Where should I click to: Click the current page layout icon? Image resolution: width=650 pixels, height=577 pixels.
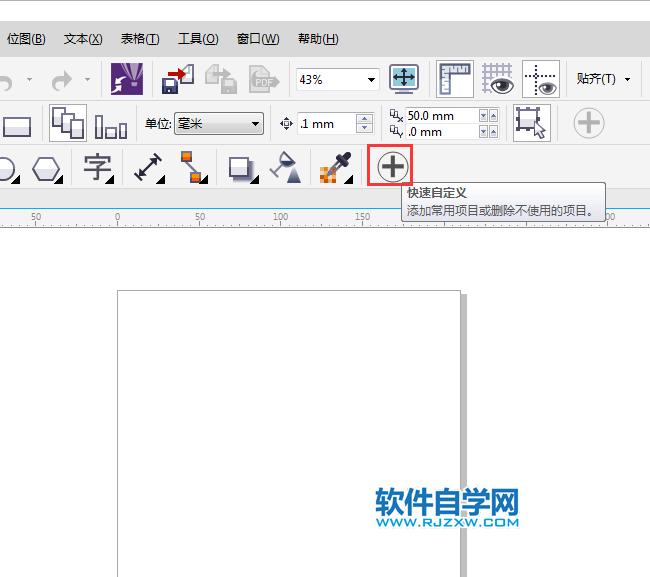(111, 126)
